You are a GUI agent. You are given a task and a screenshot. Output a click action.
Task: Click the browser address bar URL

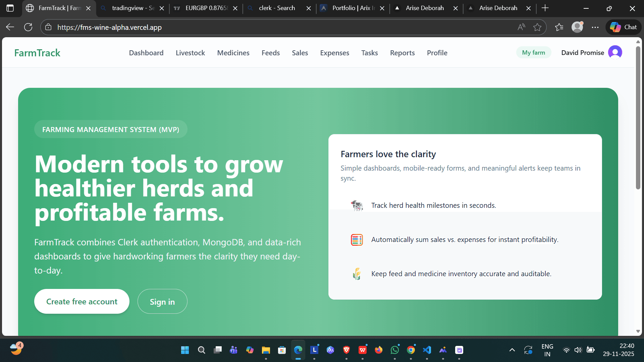[109, 27]
